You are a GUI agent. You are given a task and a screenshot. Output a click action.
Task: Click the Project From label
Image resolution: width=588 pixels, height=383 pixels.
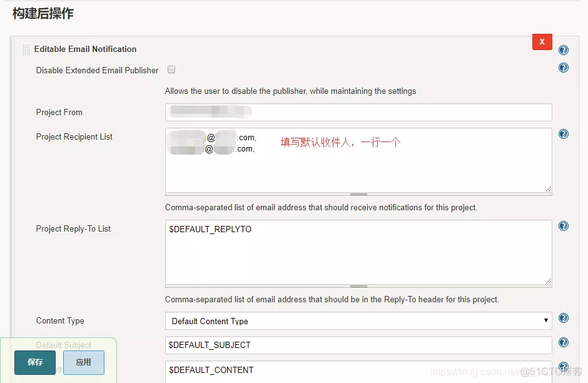coord(59,112)
